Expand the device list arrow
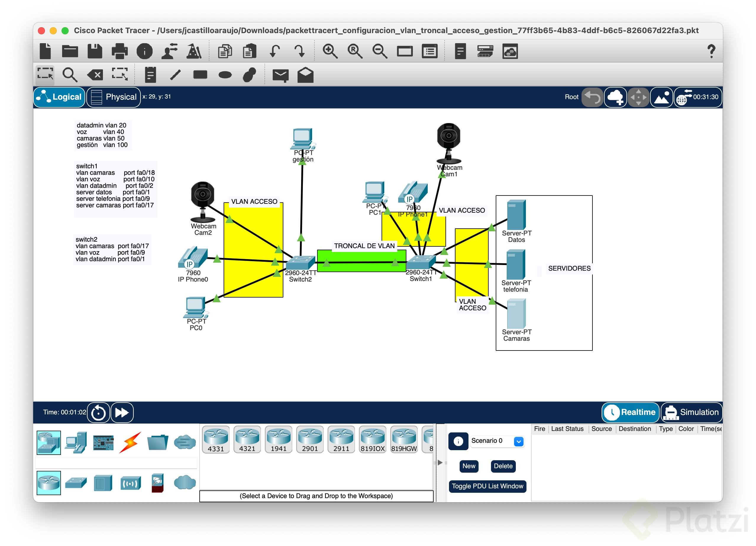756x546 pixels. [440, 463]
